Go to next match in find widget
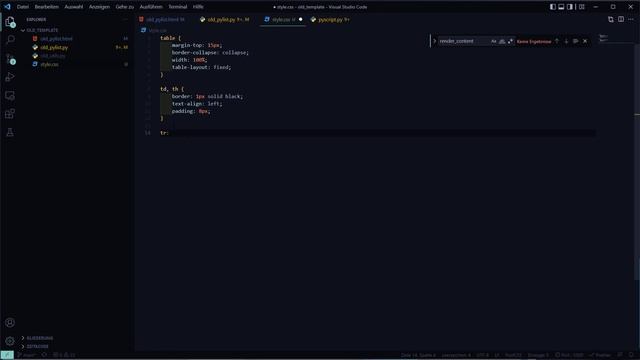640x360 pixels. tap(566, 41)
